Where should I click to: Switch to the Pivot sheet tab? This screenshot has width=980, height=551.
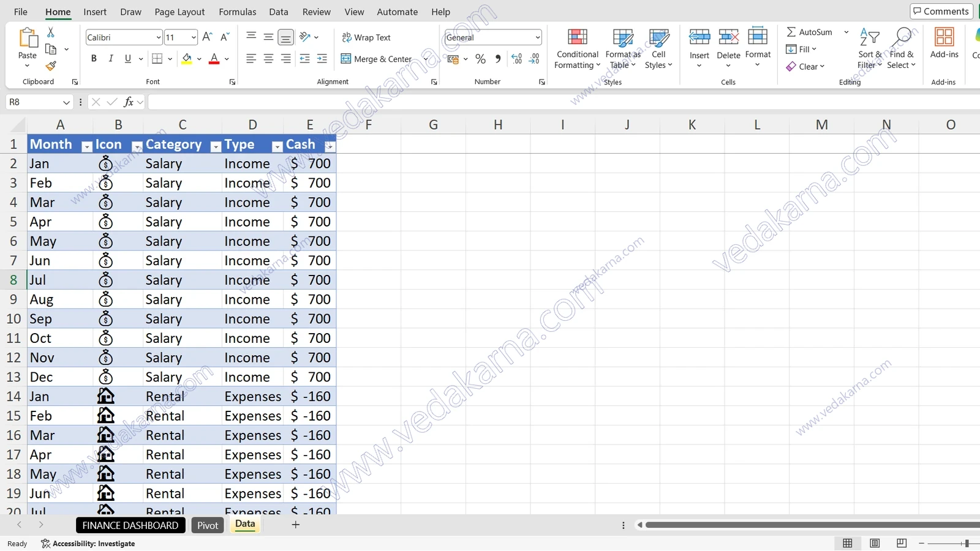[208, 525]
